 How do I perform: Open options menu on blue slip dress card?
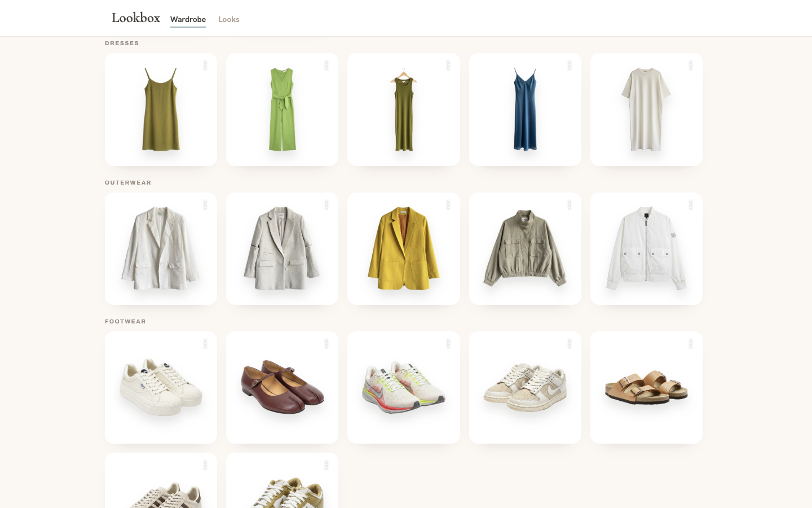(570, 65)
